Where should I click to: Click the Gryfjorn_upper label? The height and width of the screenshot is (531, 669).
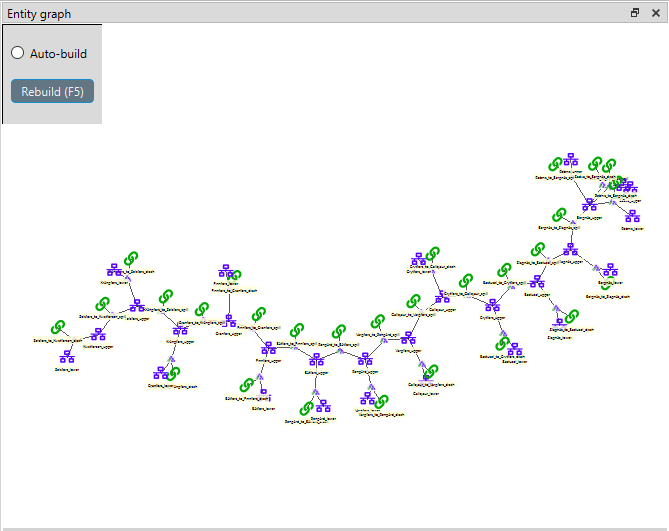(x=492, y=318)
